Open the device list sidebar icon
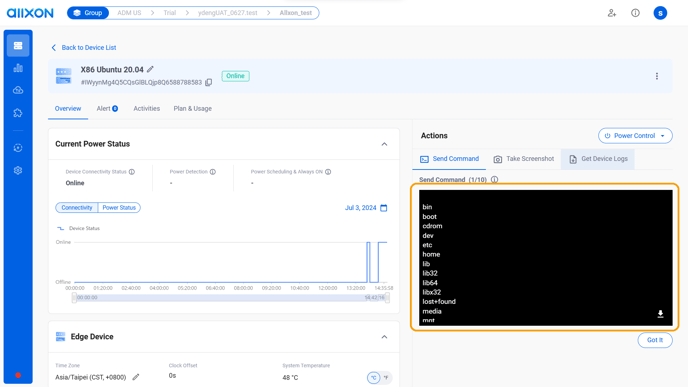This screenshot has width=688, height=387. [x=18, y=46]
